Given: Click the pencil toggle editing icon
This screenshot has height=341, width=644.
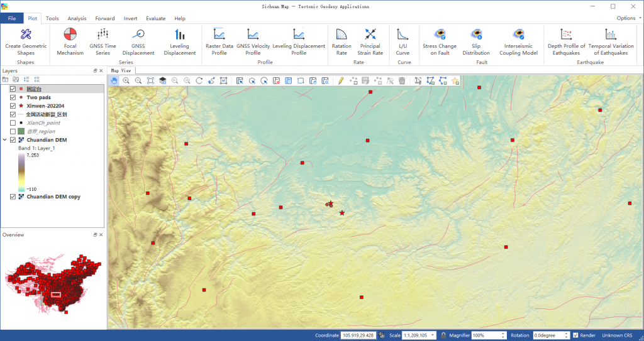Looking at the screenshot, I should pyautogui.click(x=340, y=80).
